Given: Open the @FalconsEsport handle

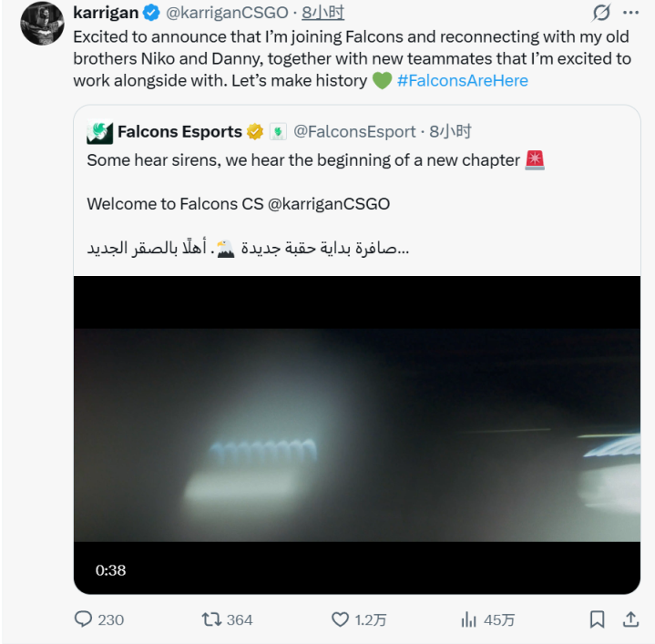Looking at the screenshot, I should pos(354,132).
